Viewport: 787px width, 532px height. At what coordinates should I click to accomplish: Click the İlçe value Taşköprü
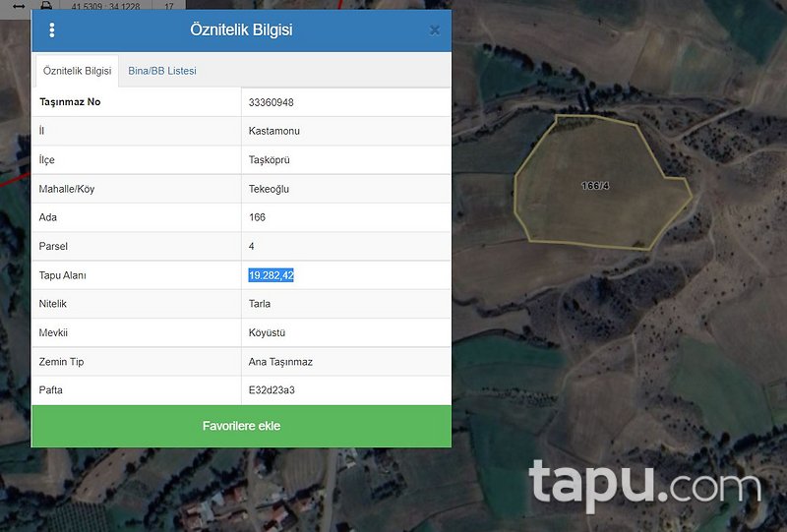point(269,160)
